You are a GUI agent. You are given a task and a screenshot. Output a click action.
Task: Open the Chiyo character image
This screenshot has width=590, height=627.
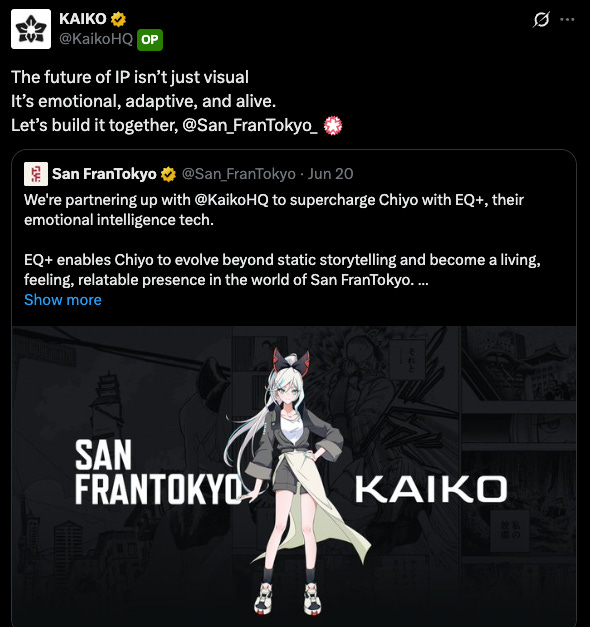tap(294, 476)
